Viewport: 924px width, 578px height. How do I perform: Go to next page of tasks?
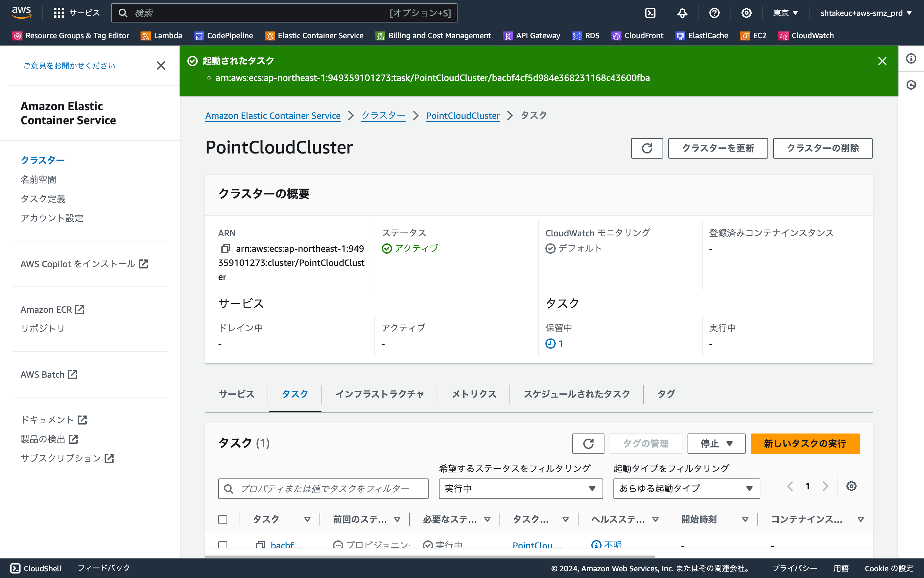(x=826, y=486)
